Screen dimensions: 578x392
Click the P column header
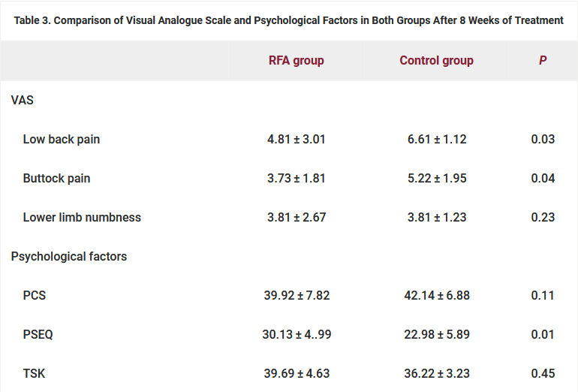click(543, 60)
